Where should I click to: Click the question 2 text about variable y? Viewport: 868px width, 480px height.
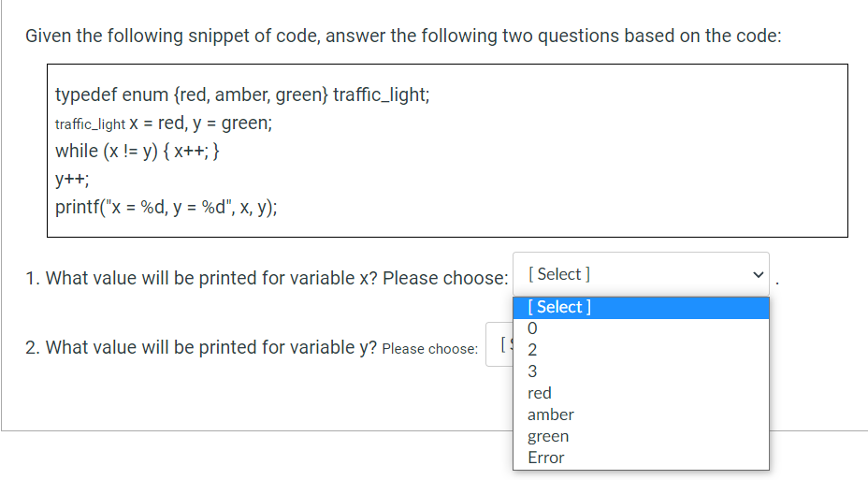(x=201, y=348)
